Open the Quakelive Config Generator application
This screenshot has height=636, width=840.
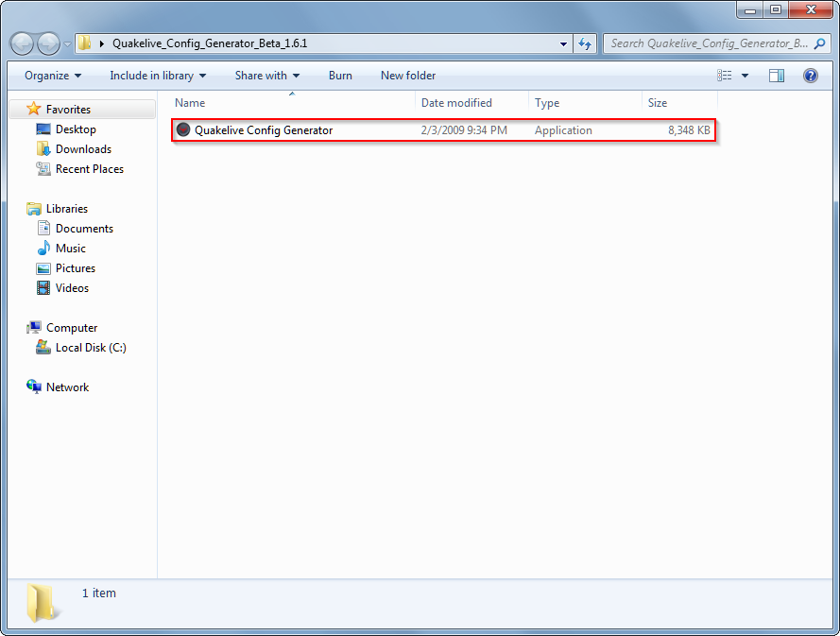[x=263, y=130]
